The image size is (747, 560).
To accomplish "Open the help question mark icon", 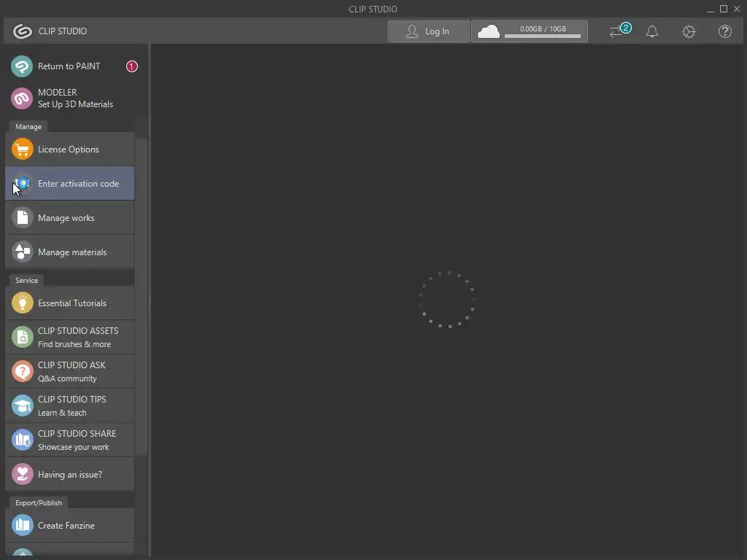I will point(725,31).
